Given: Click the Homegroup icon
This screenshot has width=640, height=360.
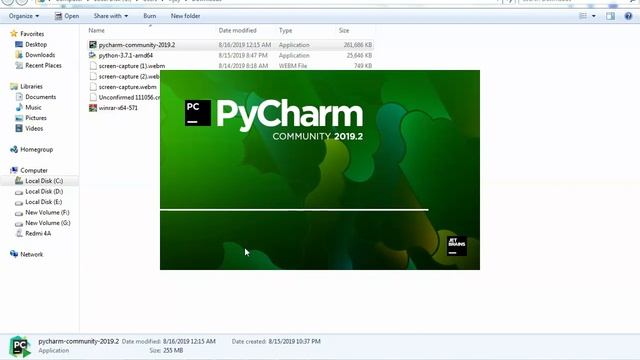Looking at the screenshot, I should coord(14,149).
